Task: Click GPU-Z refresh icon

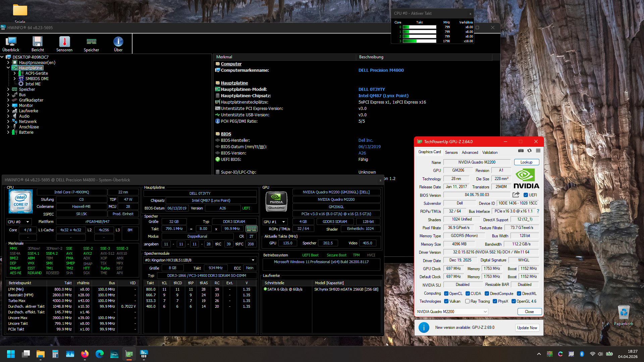Action: (x=529, y=151)
